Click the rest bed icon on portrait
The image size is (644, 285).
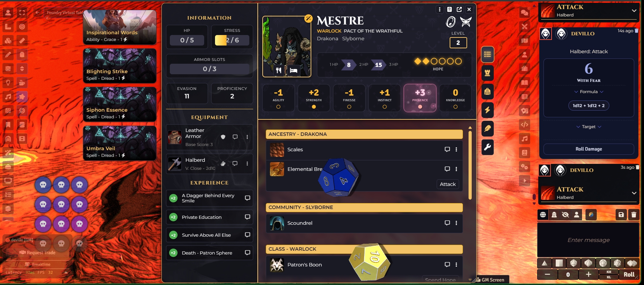click(293, 70)
